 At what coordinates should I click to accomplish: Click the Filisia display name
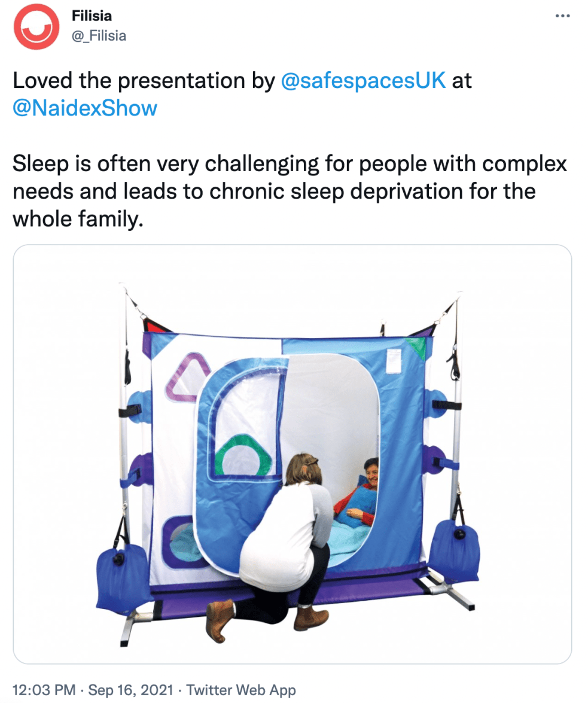tap(92, 16)
